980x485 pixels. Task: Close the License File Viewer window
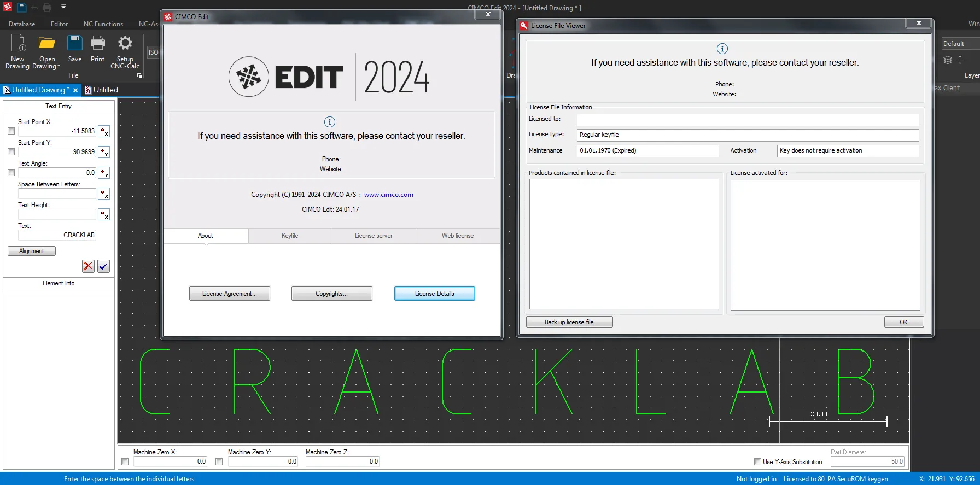pos(919,23)
